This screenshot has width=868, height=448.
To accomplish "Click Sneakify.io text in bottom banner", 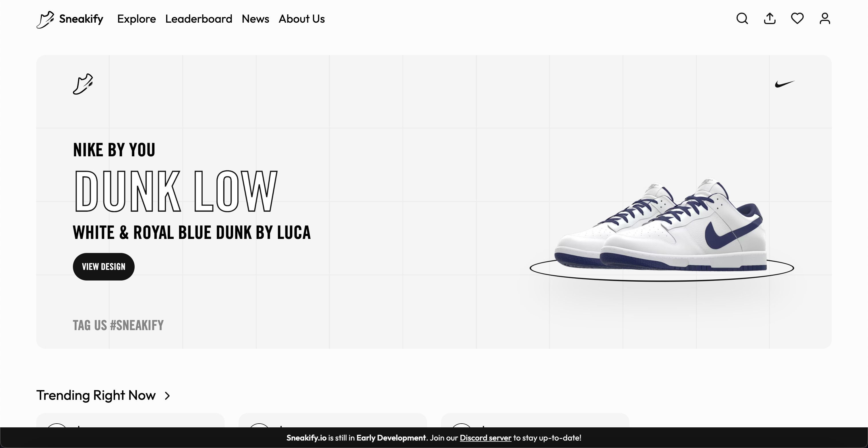I will (x=306, y=438).
